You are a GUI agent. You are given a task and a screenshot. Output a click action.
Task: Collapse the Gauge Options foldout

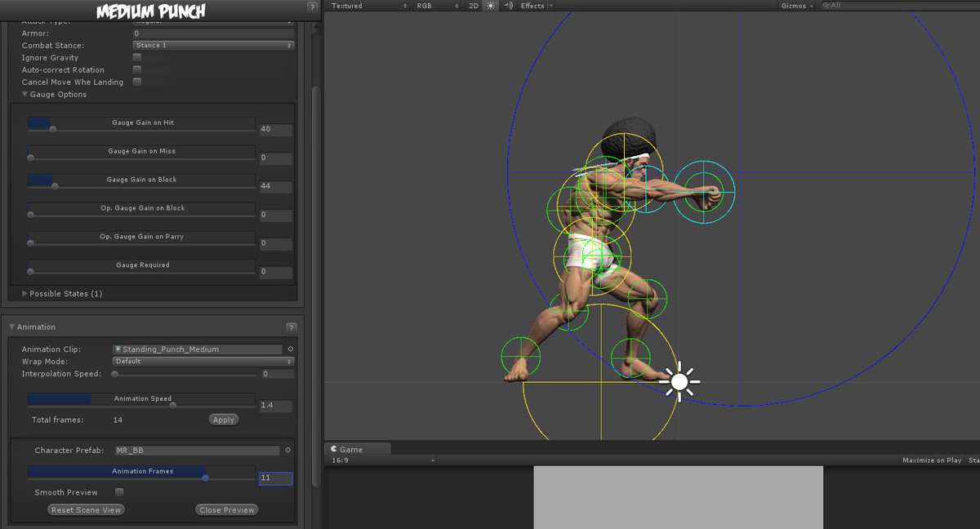25,95
